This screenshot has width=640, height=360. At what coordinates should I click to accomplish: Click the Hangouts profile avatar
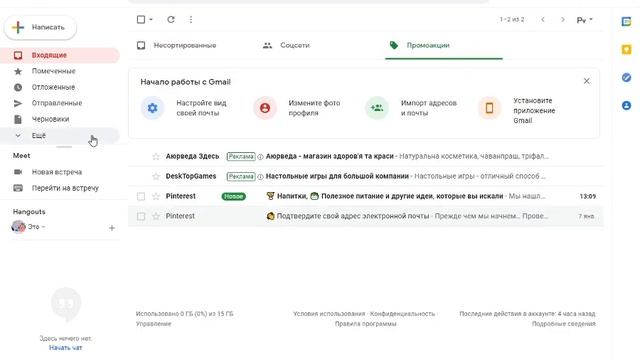(18, 227)
